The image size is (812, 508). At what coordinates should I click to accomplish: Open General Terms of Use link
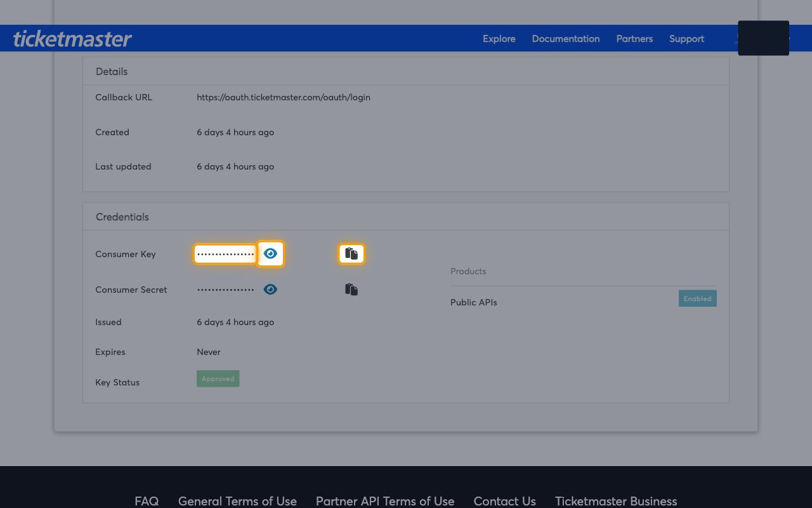pyautogui.click(x=237, y=501)
